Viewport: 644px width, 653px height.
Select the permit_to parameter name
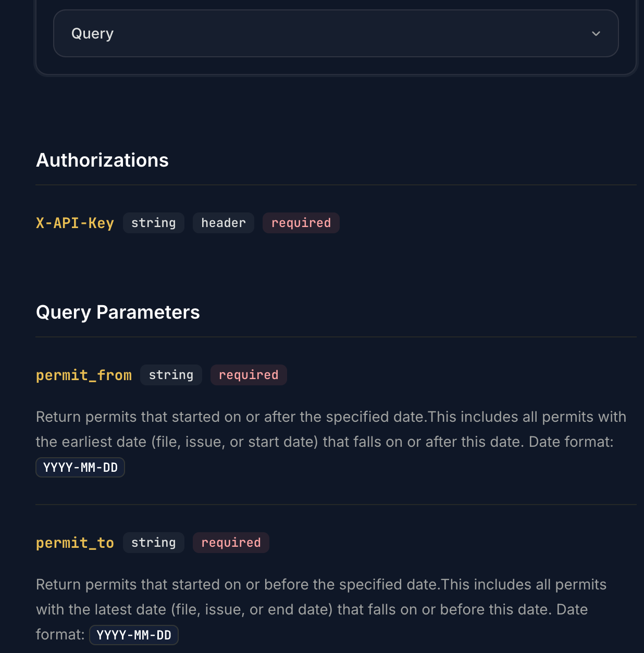(75, 543)
